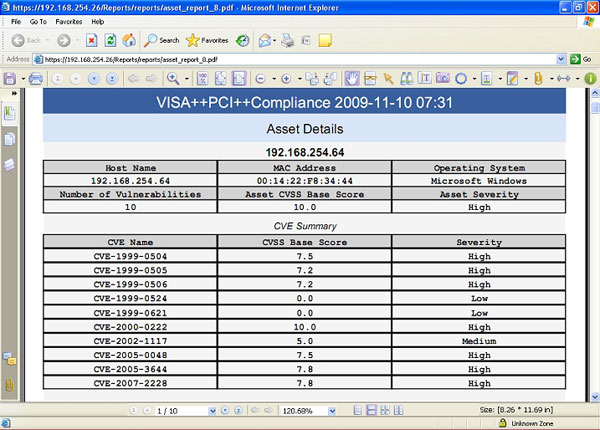Image resolution: width=600 pixels, height=430 pixels.
Task: Select facing pages layout
Action: tap(399, 411)
